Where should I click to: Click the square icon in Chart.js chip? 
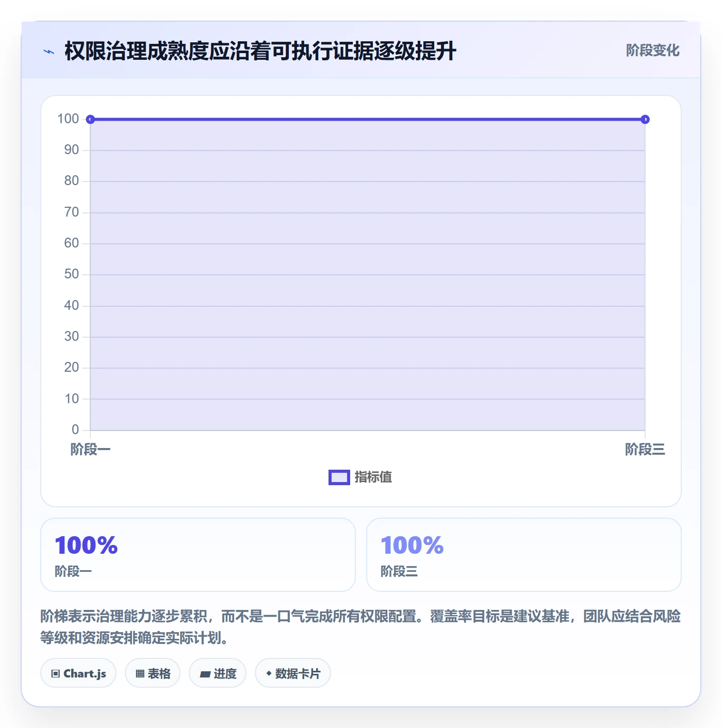pyautogui.click(x=56, y=674)
